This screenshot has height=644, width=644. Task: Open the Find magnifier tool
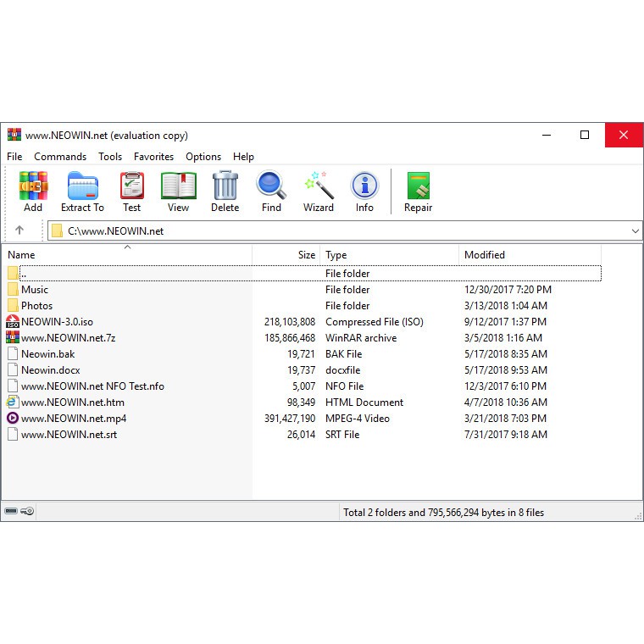click(x=271, y=191)
